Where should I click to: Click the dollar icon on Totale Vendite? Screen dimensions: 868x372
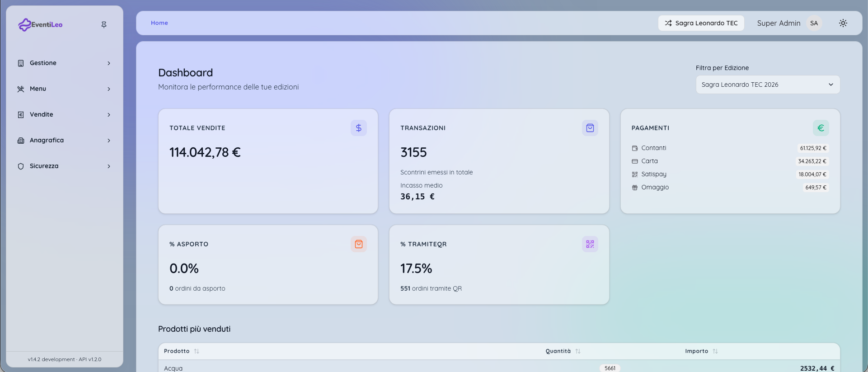(x=359, y=128)
